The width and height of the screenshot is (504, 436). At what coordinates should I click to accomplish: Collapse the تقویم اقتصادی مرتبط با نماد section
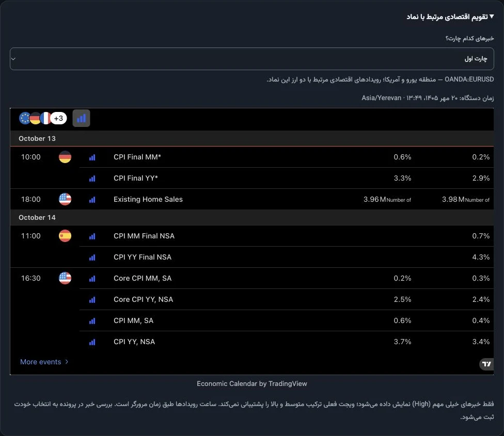[450, 17]
